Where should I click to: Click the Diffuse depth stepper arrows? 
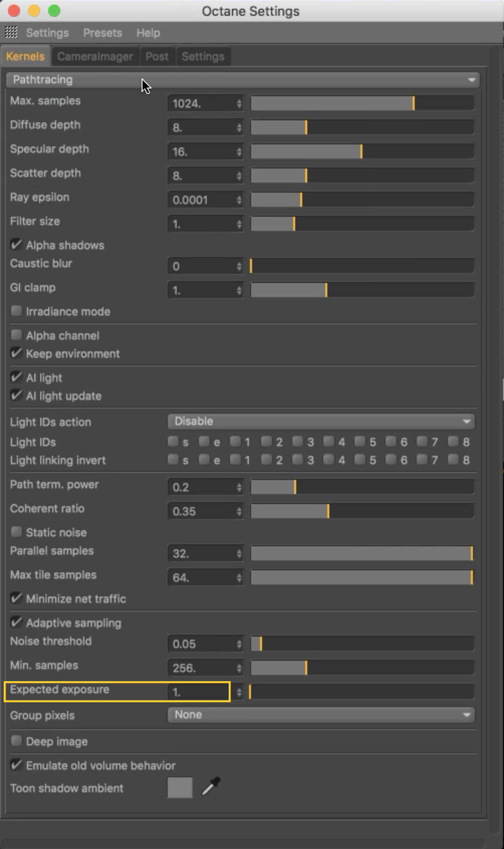pyautogui.click(x=239, y=128)
